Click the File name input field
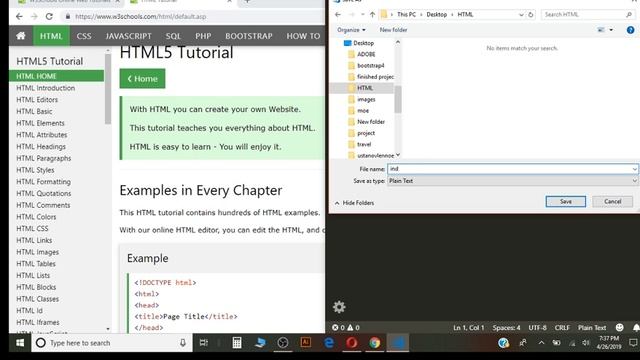 point(509,169)
